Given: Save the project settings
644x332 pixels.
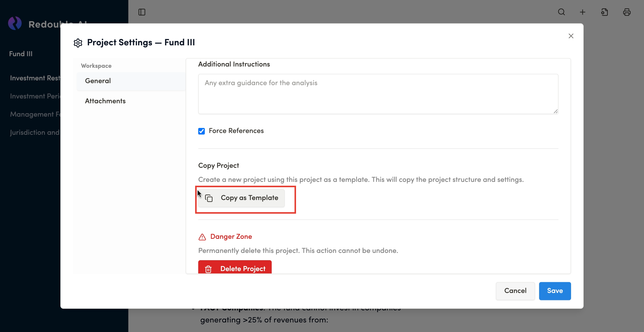Looking at the screenshot, I should point(555,291).
